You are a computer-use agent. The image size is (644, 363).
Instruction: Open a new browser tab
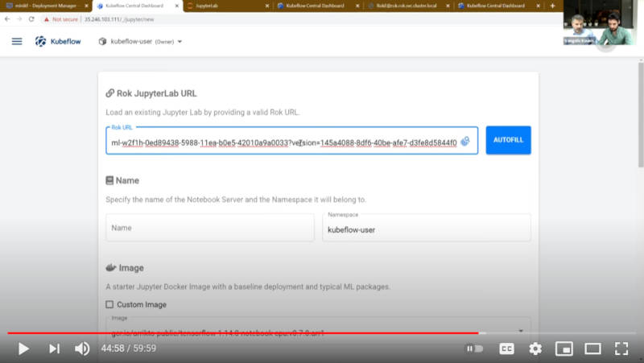click(x=552, y=6)
